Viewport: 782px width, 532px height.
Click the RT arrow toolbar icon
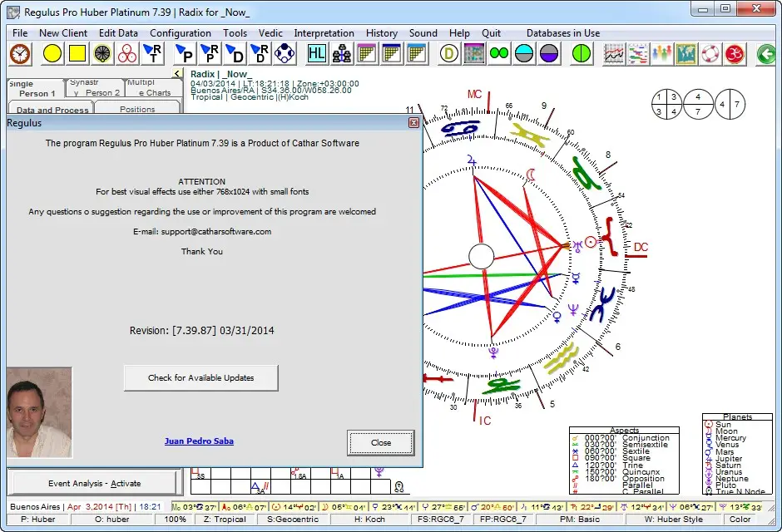pyautogui.click(x=152, y=54)
